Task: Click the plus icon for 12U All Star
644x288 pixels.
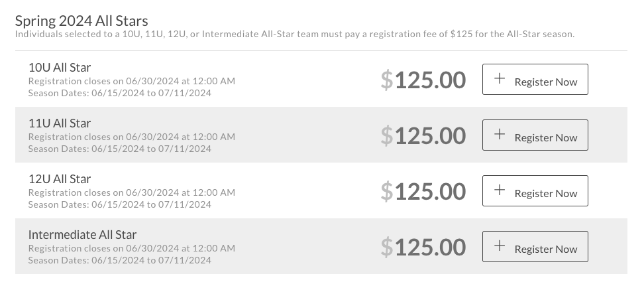Action: pyautogui.click(x=500, y=191)
